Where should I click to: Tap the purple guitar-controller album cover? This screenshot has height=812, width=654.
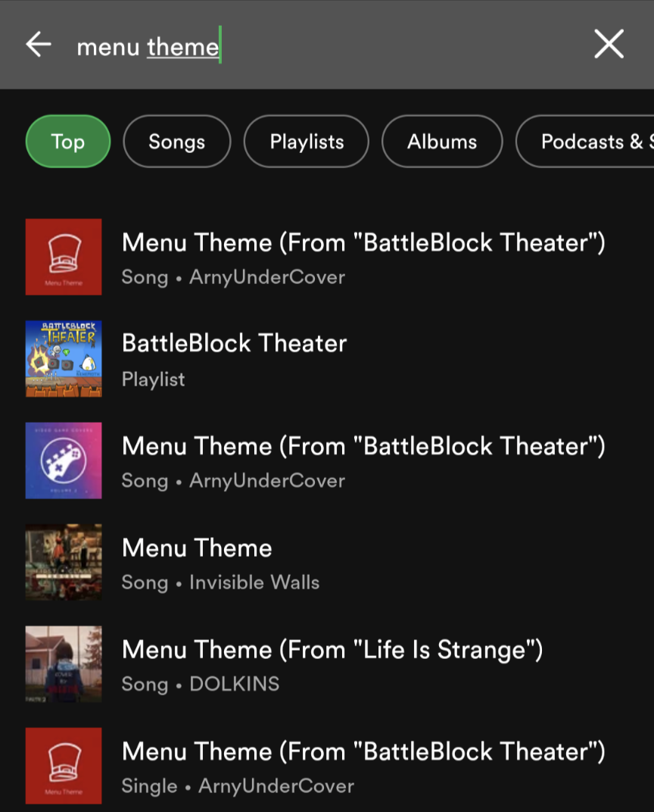[64, 461]
